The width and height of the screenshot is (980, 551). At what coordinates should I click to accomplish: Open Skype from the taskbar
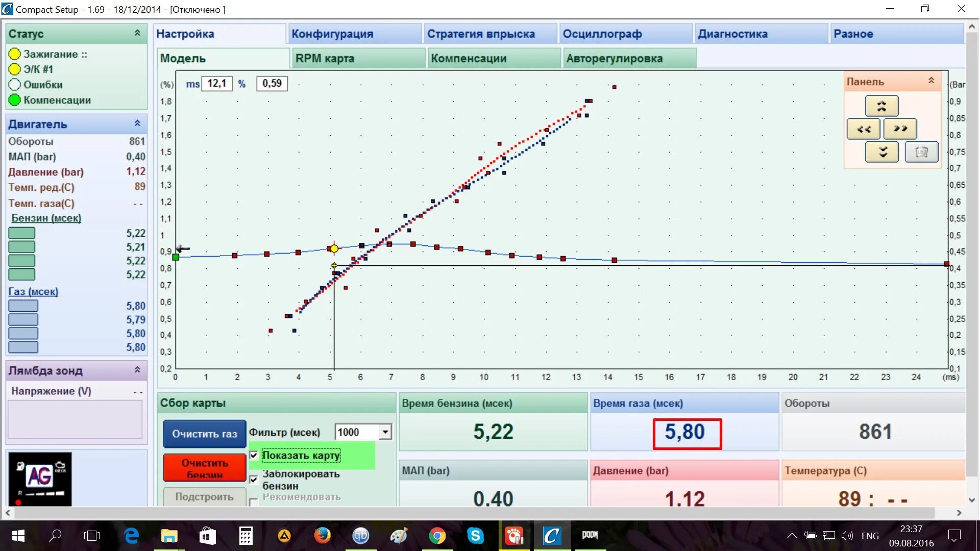coord(475,536)
